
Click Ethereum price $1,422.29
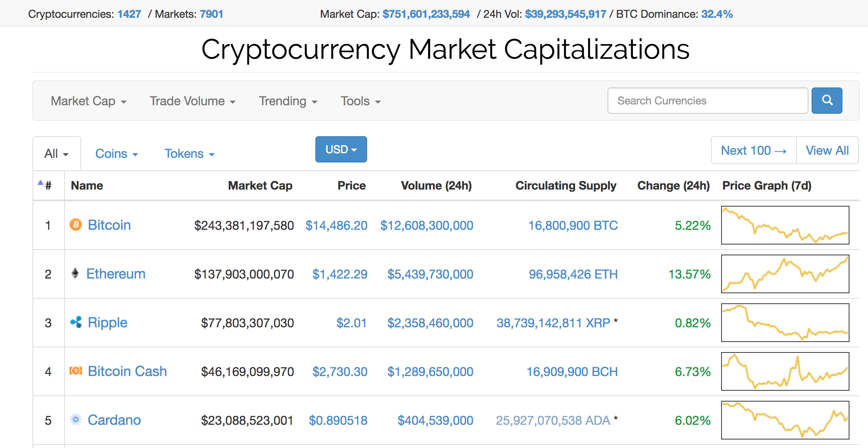[340, 274]
